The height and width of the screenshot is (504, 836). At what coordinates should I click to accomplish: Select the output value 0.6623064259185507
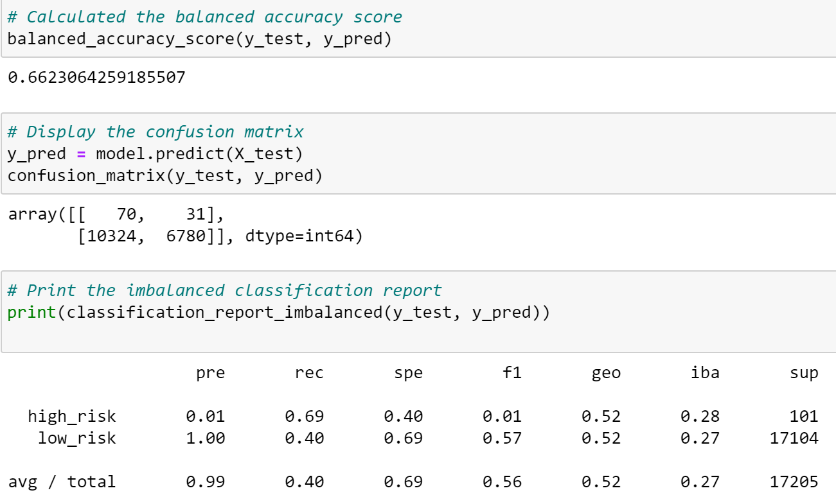pyautogui.click(x=96, y=78)
